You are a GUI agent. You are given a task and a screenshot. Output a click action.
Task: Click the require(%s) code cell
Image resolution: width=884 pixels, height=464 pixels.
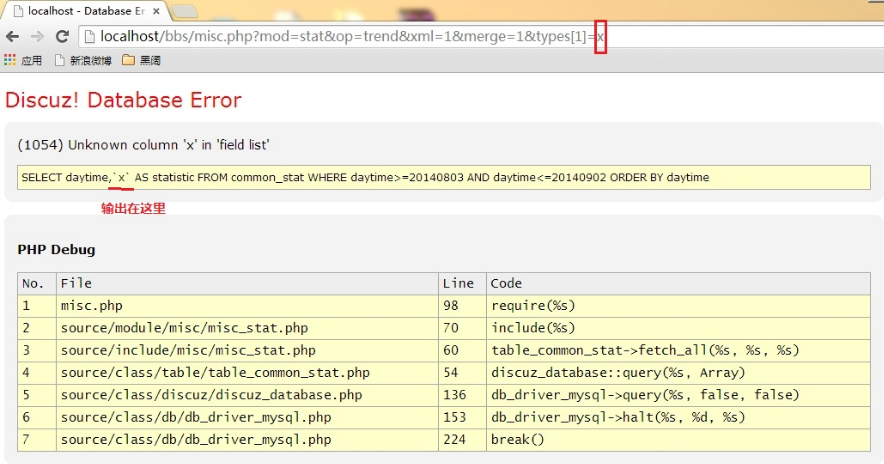point(678,306)
